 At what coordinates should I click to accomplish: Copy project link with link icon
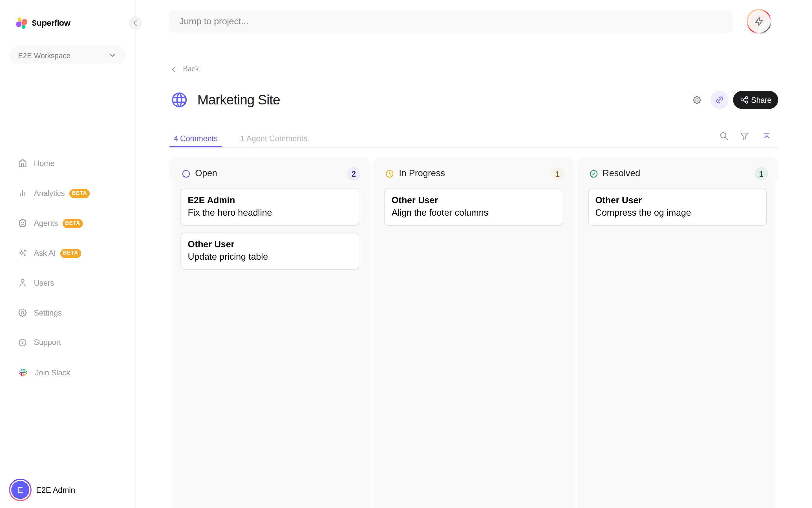pos(719,100)
